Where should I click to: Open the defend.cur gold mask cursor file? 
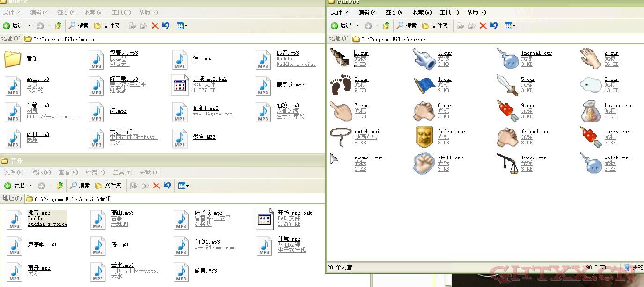pos(424,137)
